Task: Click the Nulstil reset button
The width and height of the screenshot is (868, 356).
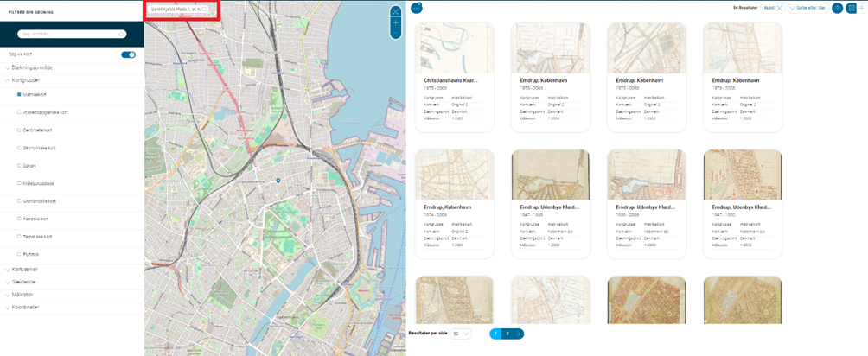Action: (774, 8)
